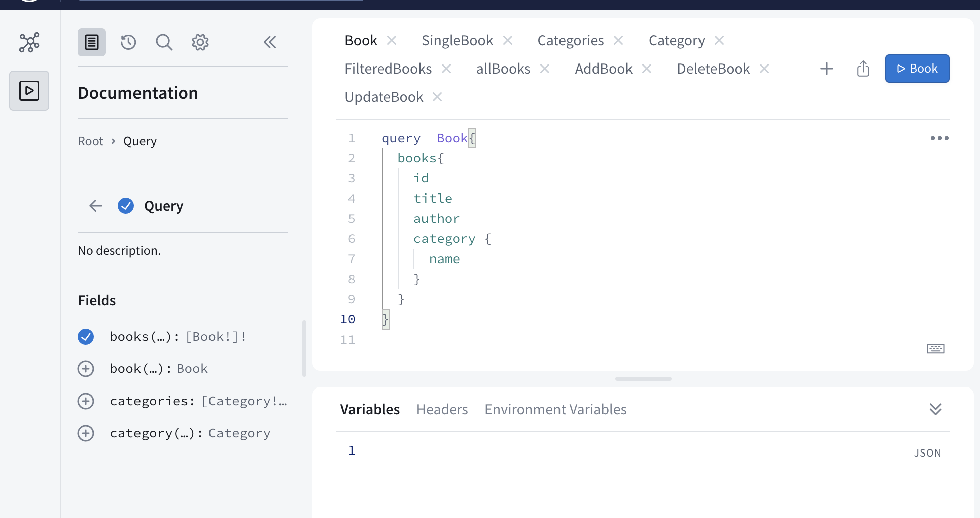Select the Environment Variables tab

click(555, 409)
